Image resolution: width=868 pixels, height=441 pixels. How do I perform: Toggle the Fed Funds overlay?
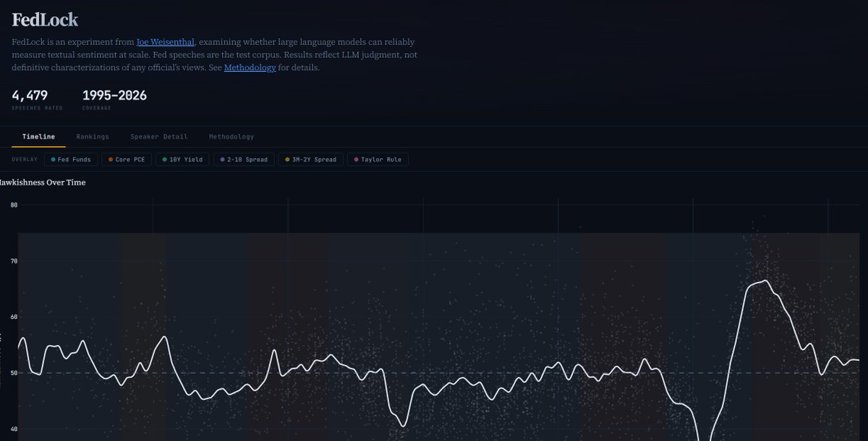pyautogui.click(x=71, y=159)
